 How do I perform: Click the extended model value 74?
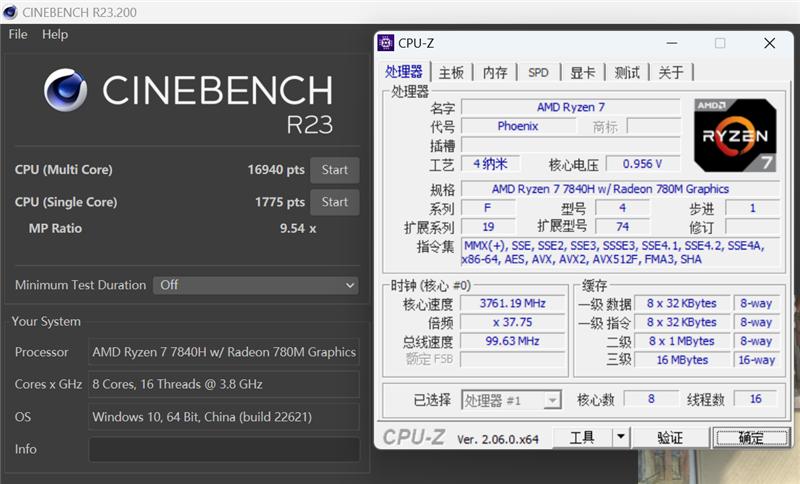622,227
